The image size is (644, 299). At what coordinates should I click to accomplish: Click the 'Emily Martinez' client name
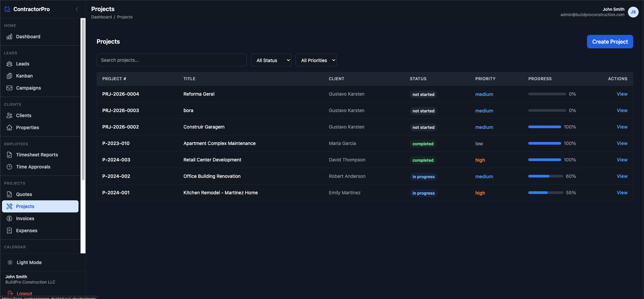click(x=344, y=193)
